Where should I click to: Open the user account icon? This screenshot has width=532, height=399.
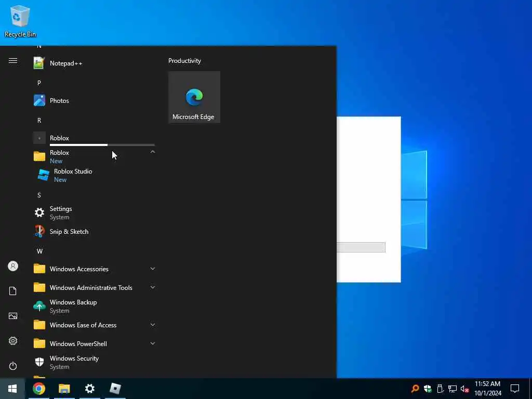(13, 266)
